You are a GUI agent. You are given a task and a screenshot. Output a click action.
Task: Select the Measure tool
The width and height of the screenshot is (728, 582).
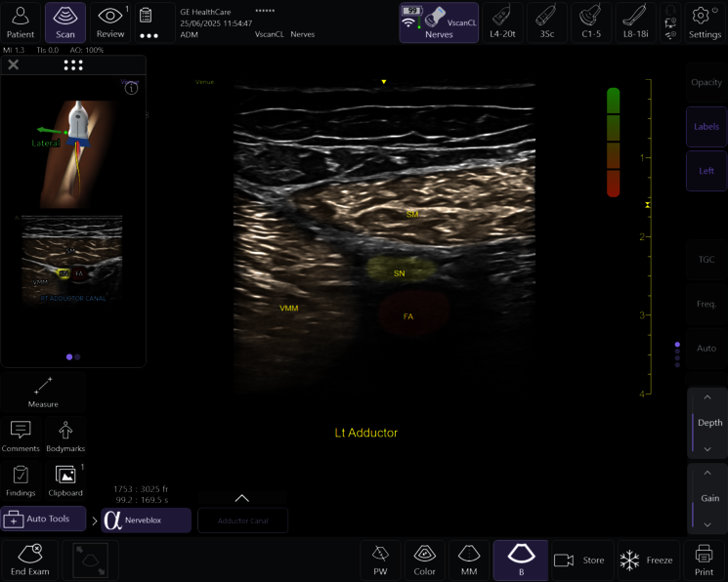tap(43, 392)
